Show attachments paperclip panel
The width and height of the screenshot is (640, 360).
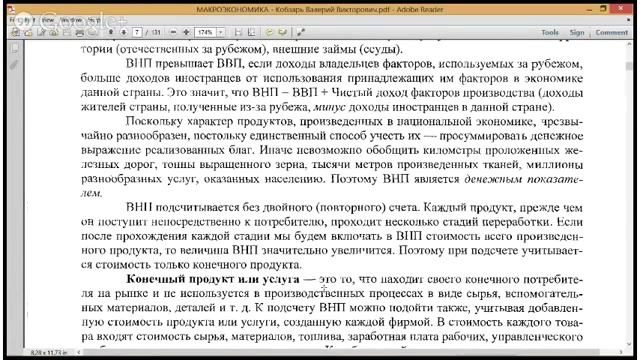pyautogui.click(x=15, y=64)
